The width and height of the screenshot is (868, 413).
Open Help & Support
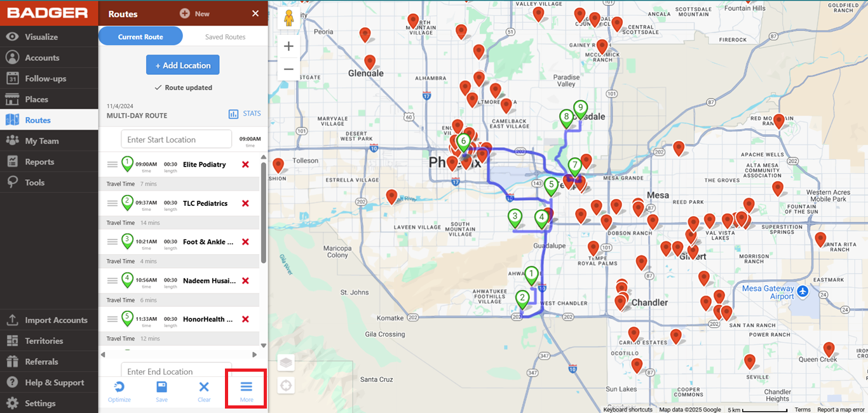(x=49, y=383)
